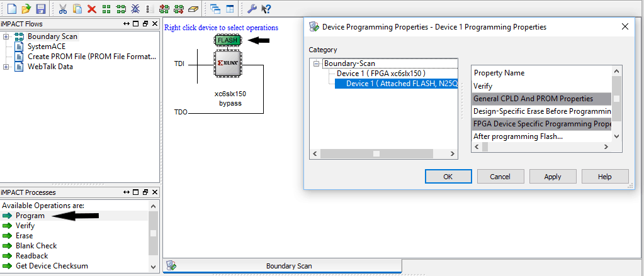This screenshot has height=276, width=644.
Task: Click the Debug chain bug icon
Action: pos(135,9)
